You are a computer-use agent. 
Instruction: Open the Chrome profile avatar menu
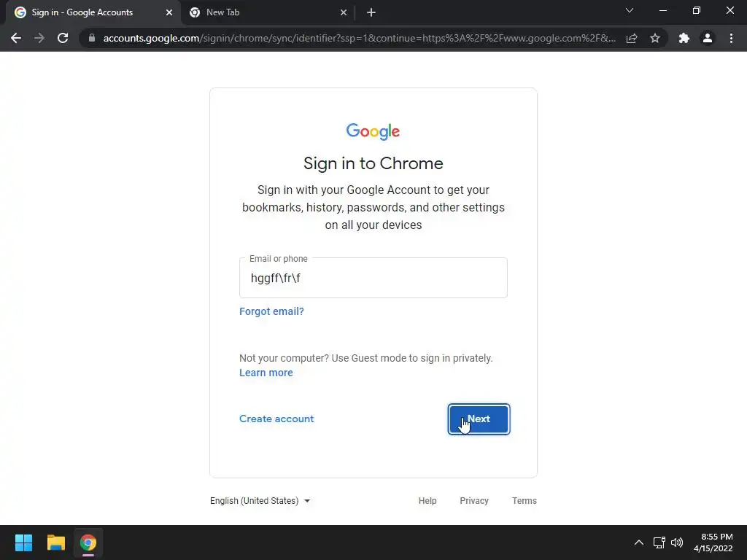(x=708, y=38)
